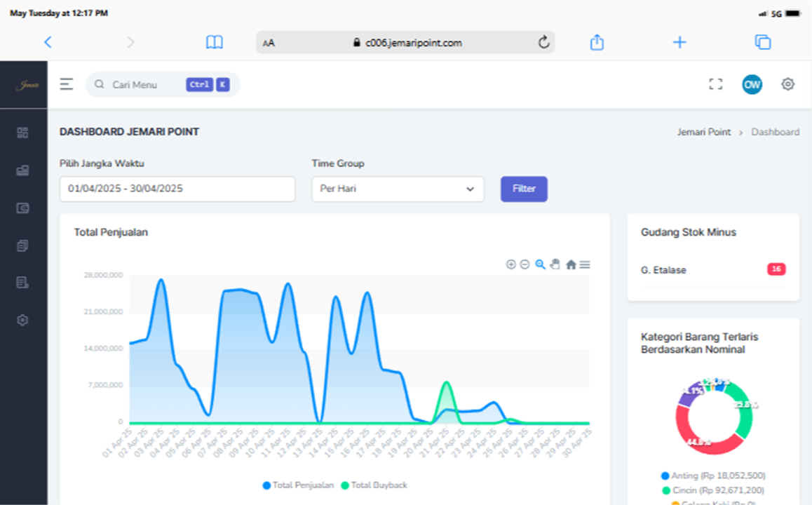Zoom in on the Total Penjualan chart
Viewport: 812px width, 505px height.
pyautogui.click(x=511, y=264)
